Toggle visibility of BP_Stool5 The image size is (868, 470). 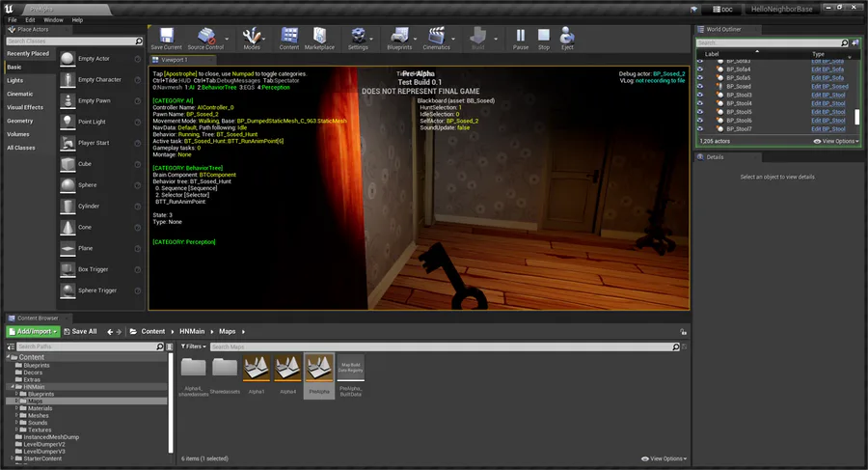[700, 112]
